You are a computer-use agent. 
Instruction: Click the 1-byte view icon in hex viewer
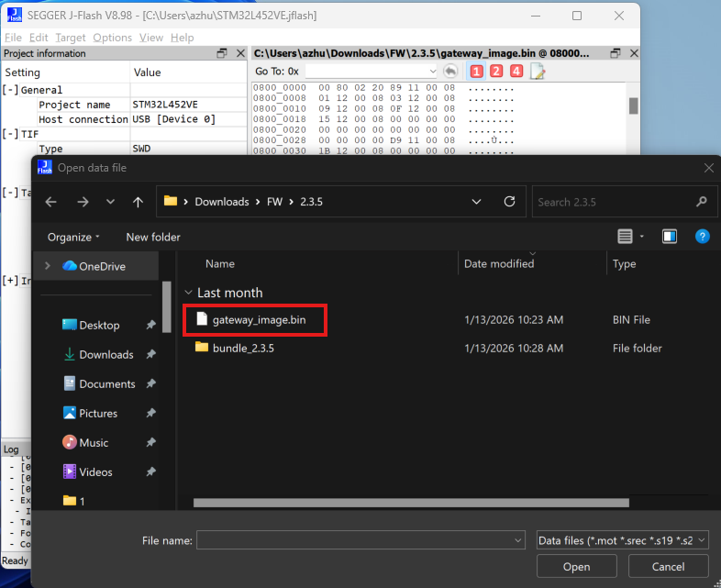click(x=476, y=72)
